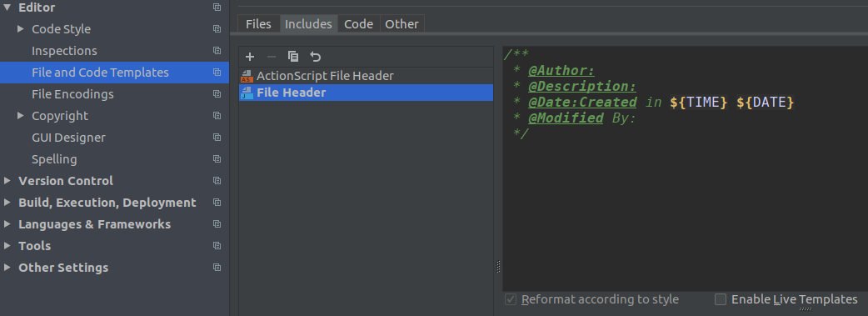
Task: Enable Live Templates checkbox
Action: pos(721,299)
